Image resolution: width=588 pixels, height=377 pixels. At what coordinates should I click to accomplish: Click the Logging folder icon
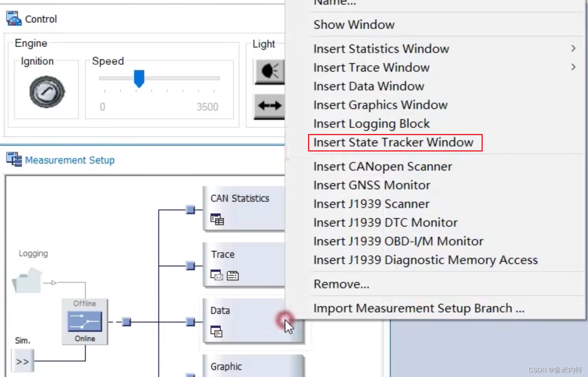pos(27,280)
